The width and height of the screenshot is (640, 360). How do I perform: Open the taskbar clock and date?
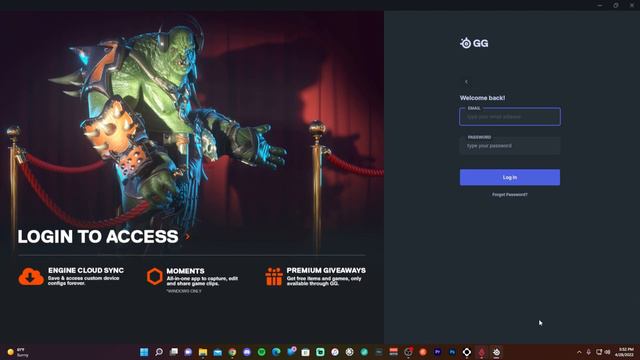tap(625, 352)
